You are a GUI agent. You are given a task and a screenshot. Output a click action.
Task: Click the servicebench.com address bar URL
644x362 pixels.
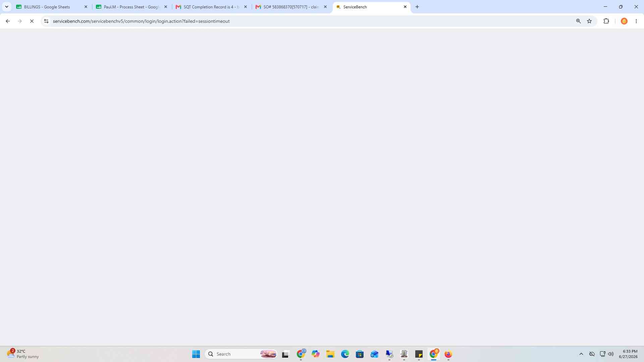point(141,21)
